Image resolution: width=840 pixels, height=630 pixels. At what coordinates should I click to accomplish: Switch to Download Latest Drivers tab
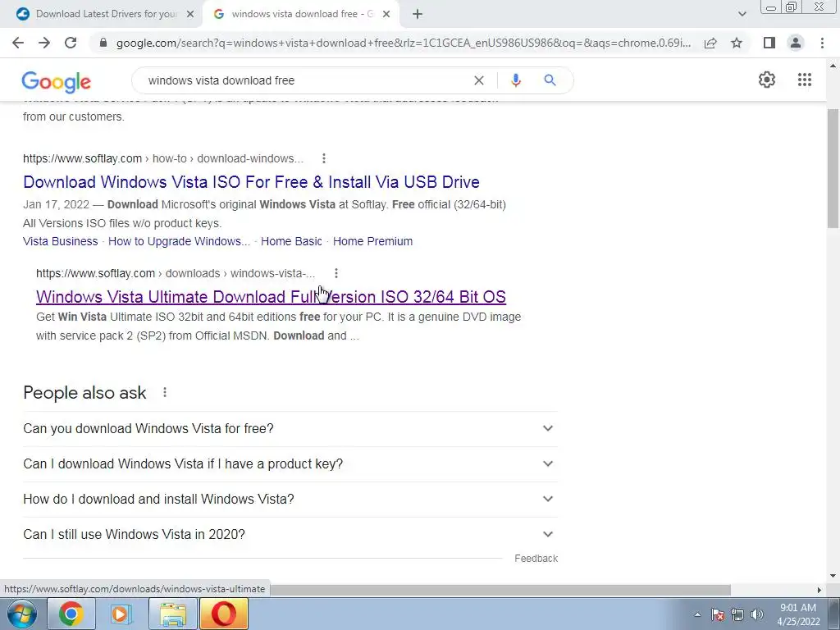(x=102, y=15)
